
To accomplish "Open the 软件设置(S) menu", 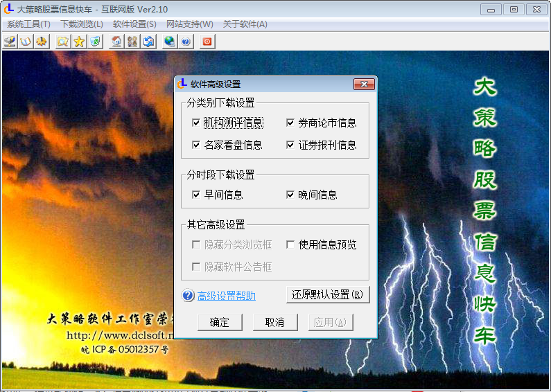I will click(134, 24).
